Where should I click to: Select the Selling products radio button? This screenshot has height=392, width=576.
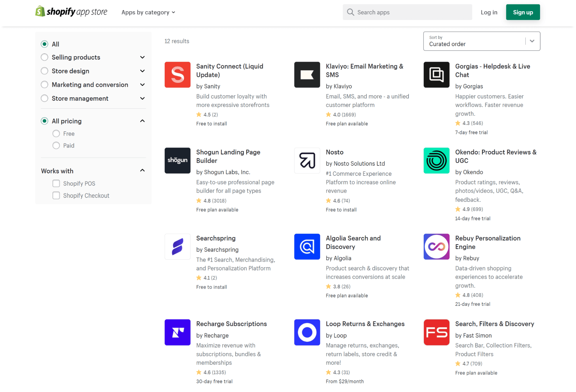pos(44,57)
